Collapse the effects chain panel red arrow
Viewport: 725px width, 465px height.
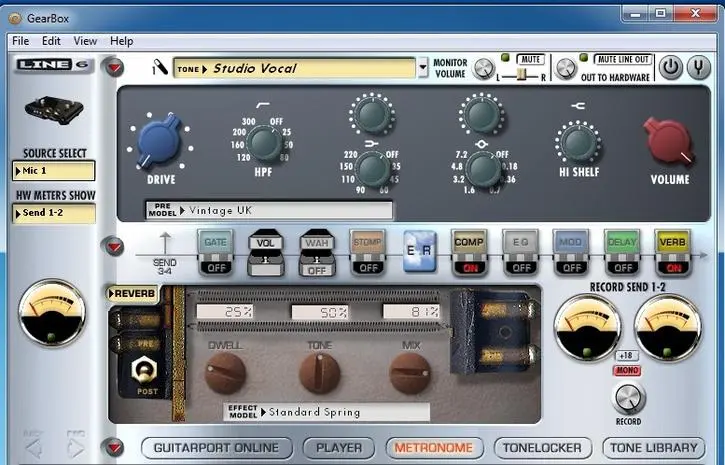point(113,246)
